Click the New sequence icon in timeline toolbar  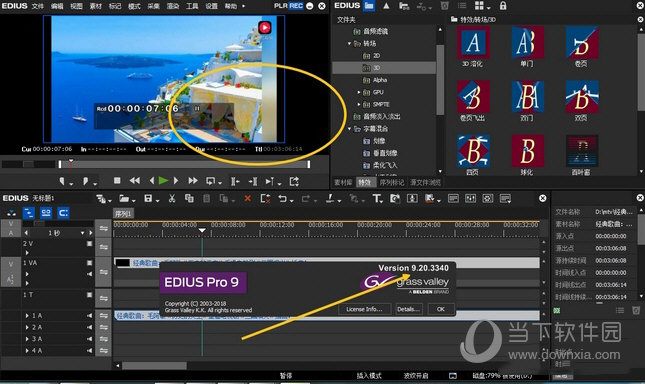(x=101, y=199)
